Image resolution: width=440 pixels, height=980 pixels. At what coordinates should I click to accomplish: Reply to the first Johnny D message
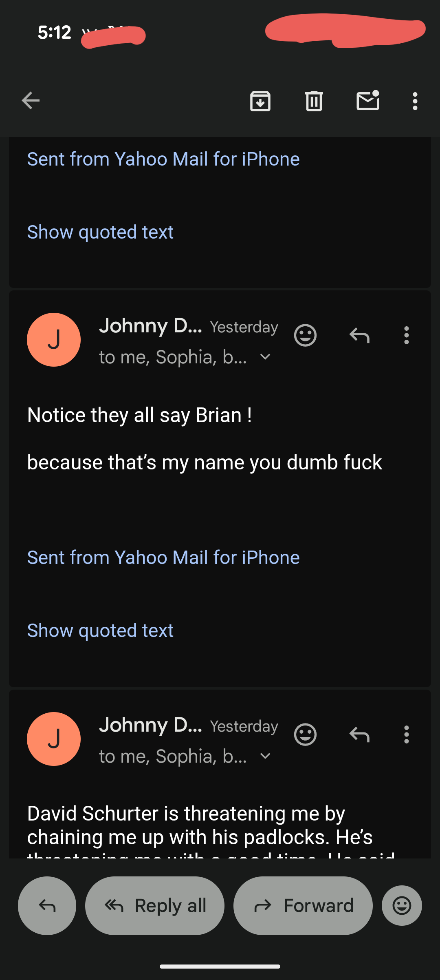(359, 336)
